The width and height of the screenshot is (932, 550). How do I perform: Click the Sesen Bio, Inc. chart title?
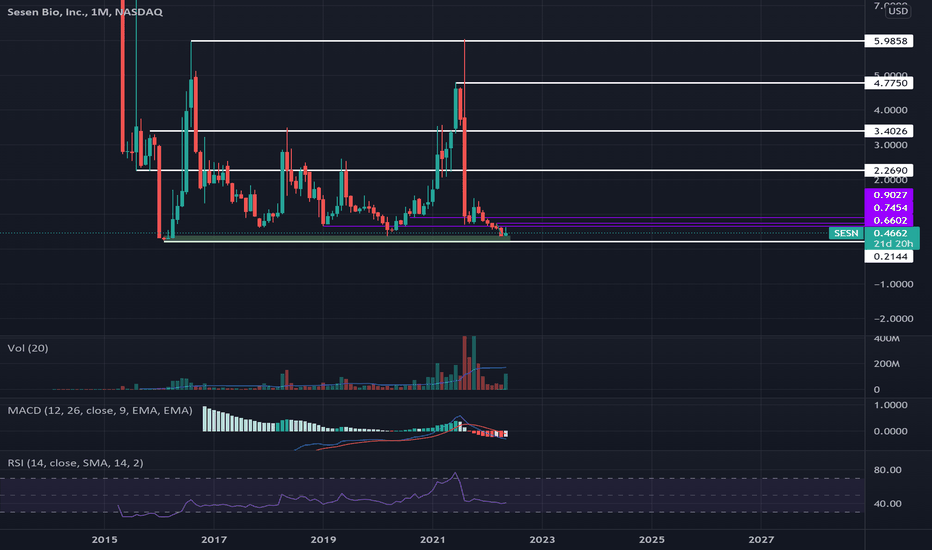(x=84, y=12)
